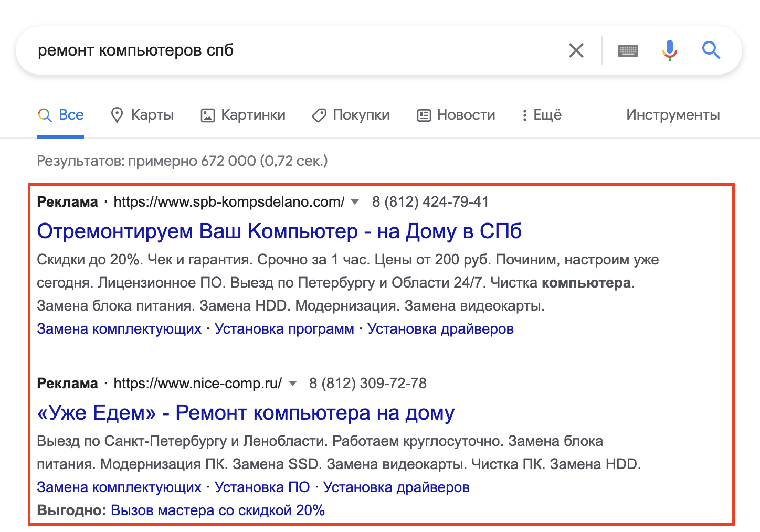This screenshot has width=760, height=532.
Task: Open Инструменты search tools
Action: click(673, 115)
